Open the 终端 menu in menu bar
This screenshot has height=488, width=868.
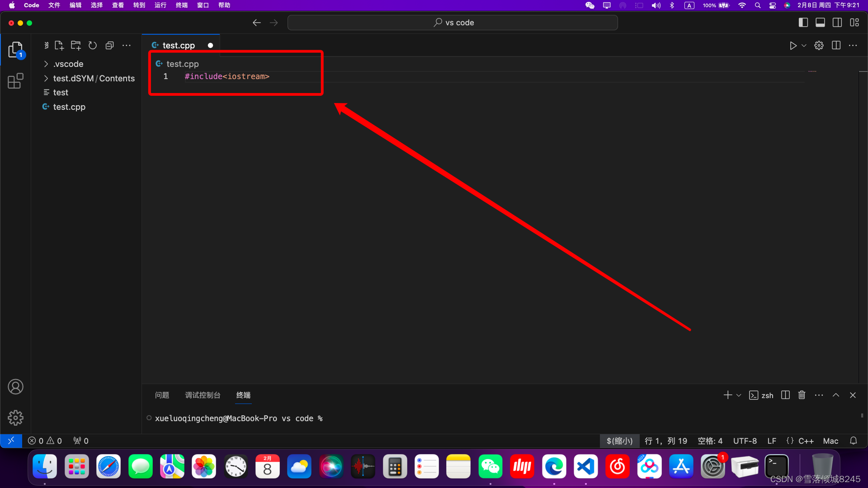[181, 5]
